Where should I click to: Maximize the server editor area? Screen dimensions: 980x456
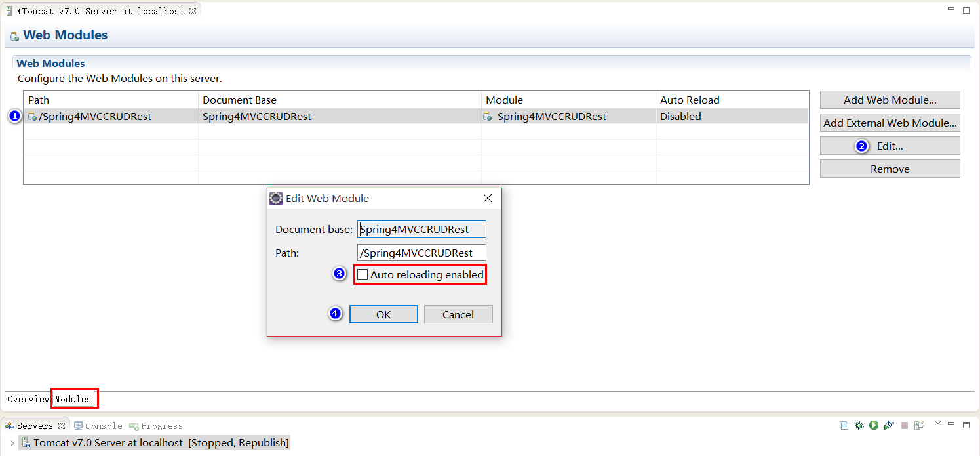[966, 10]
